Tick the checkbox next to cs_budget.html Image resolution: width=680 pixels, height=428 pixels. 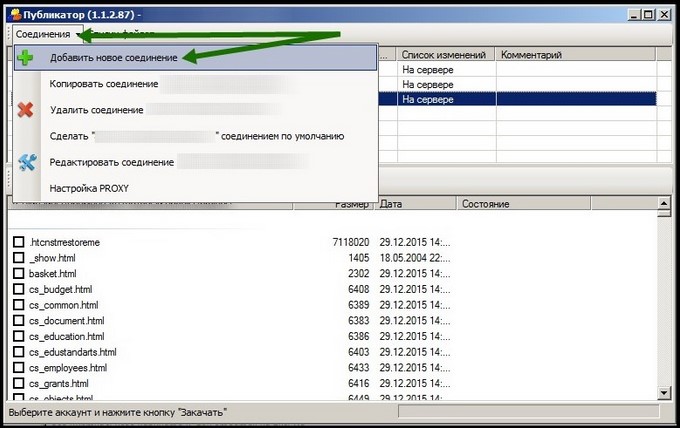pyautogui.click(x=18, y=289)
